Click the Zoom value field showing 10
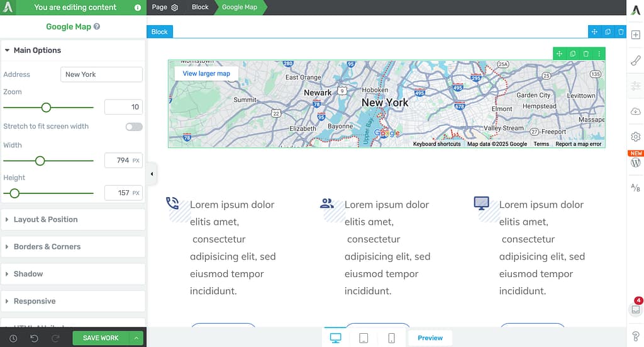644x347 pixels. [x=123, y=107]
